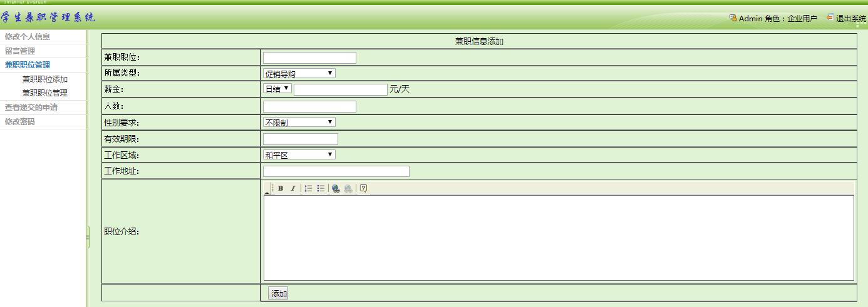Open the editor help icon
This screenshot has width=868, height=307.
[363, 188]
